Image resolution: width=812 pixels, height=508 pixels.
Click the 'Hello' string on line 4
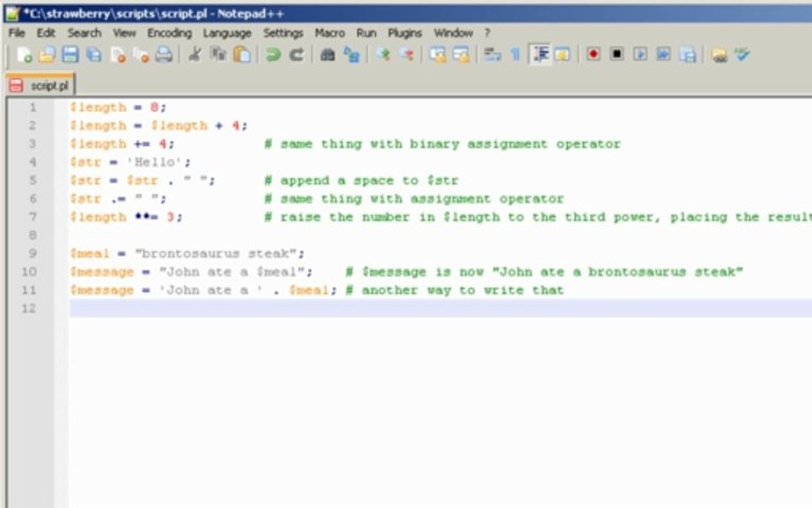tap(155, 162)
